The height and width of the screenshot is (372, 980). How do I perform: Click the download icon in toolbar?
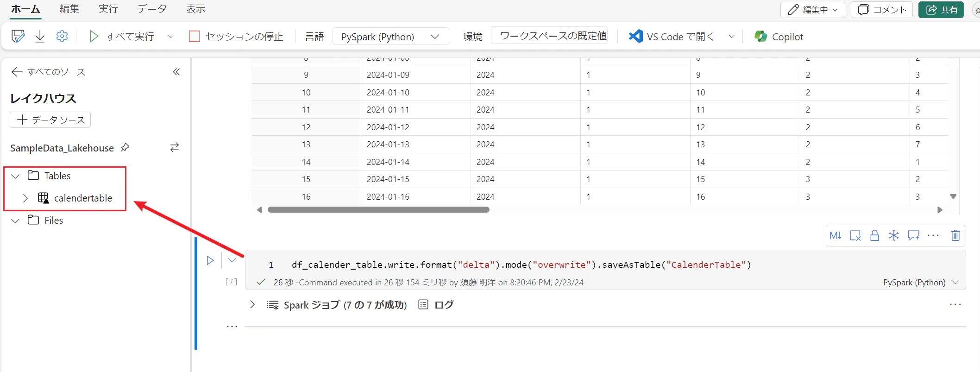[x=40, y=36]
